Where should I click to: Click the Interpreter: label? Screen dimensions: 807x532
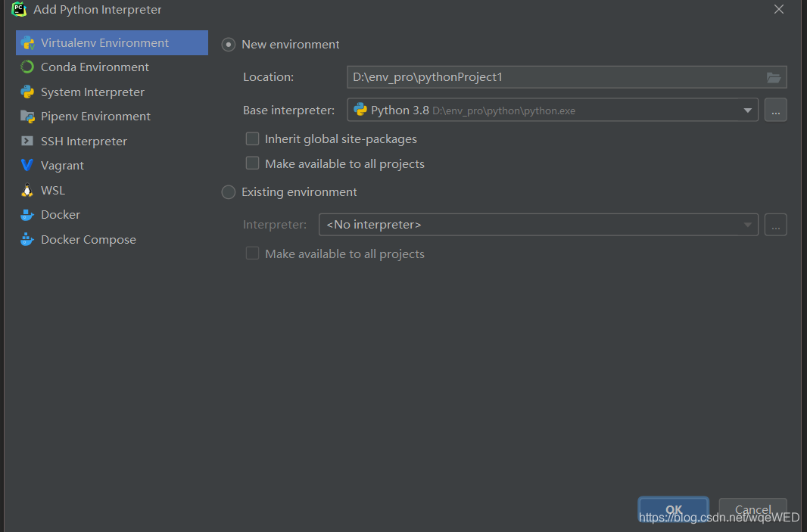(275, 225)
